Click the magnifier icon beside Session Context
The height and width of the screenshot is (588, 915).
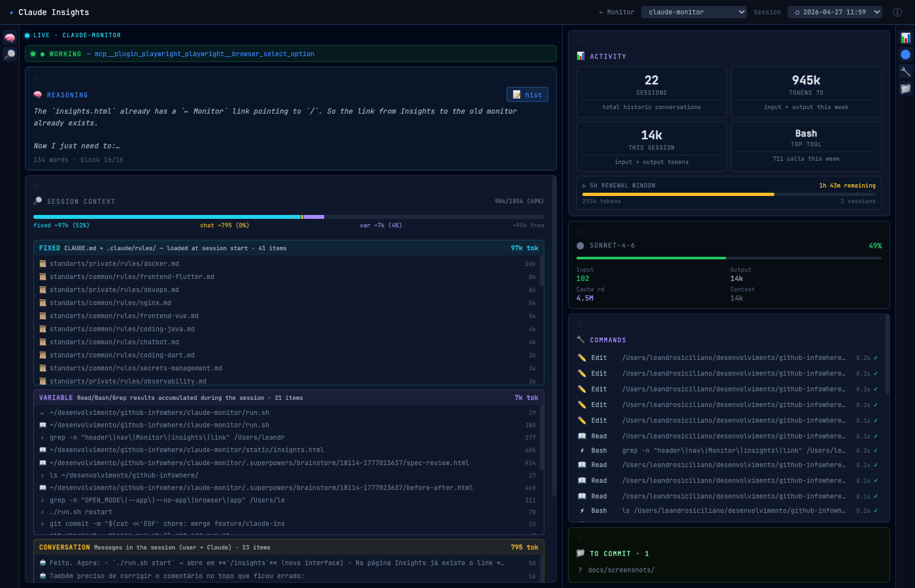point(38,201)
